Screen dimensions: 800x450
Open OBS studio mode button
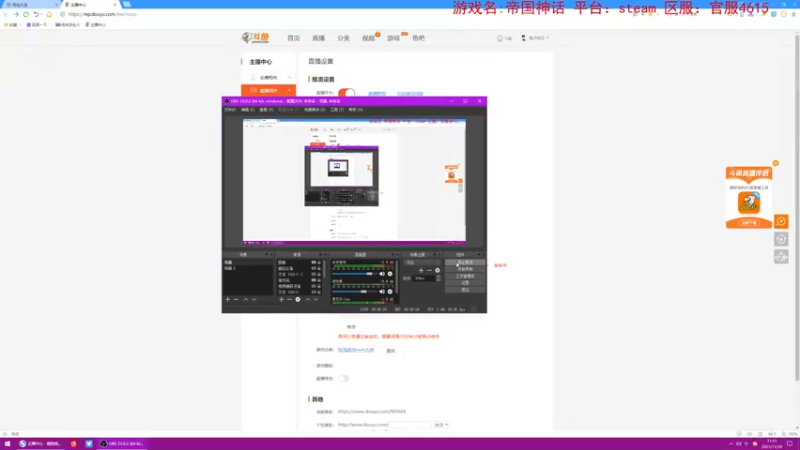pos(465,276)
